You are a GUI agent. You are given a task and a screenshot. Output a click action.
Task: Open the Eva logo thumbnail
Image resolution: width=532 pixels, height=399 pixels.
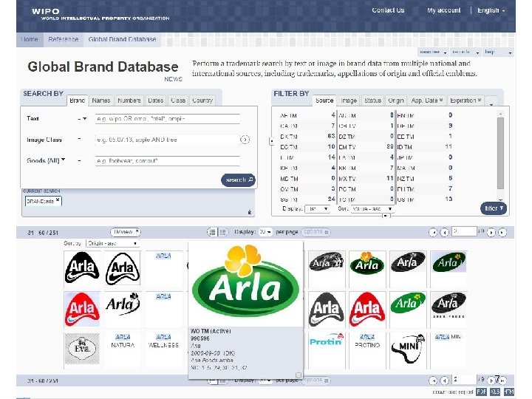coord(82,349)
